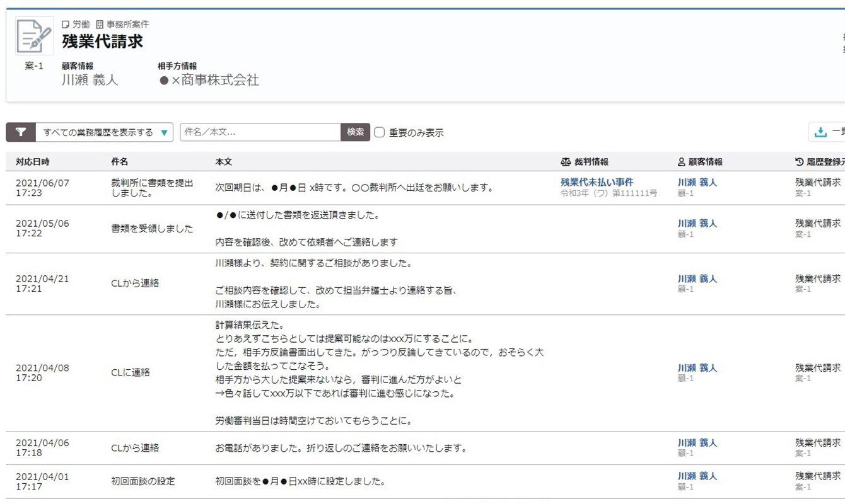Click 残業代請求 in the 2021/06/07 row

point(818,182)
